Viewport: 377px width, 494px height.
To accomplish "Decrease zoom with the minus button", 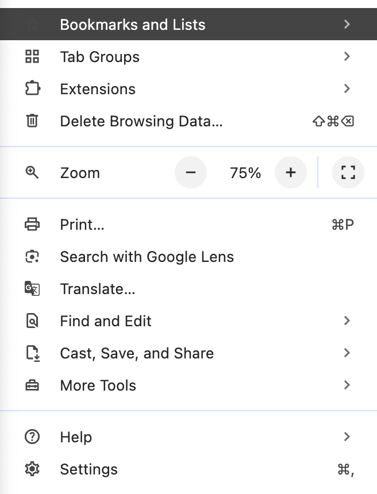I will tap(191, 173).
